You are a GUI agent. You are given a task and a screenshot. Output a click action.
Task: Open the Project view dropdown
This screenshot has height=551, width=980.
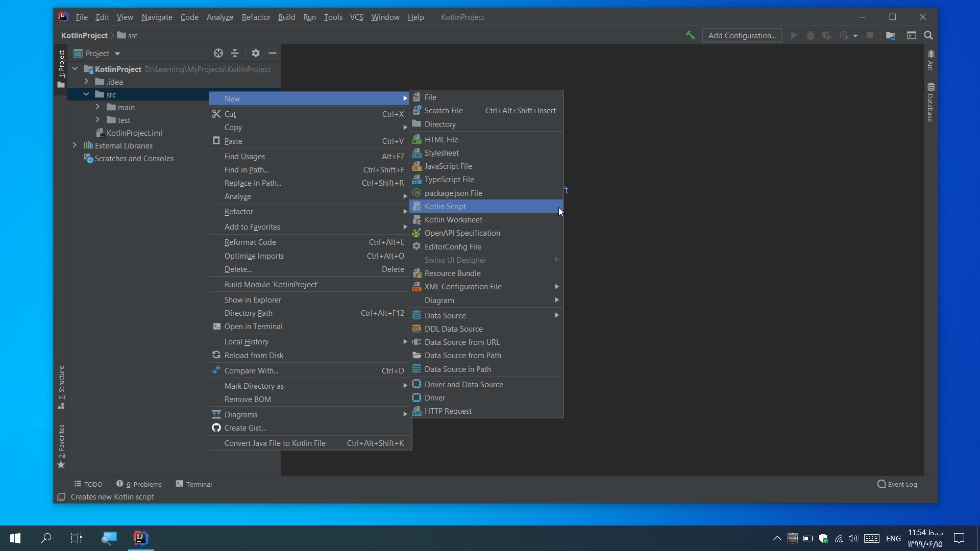click(x=97, y=53)
